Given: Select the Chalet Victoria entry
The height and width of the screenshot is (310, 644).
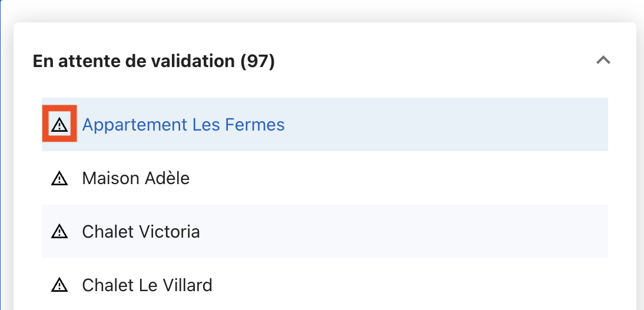Looking at the screenshot, I should (141, 232).
